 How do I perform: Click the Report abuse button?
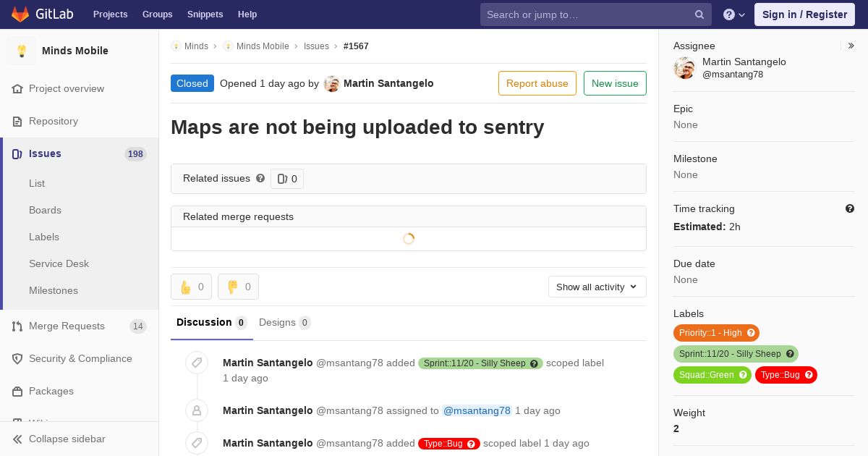pos(537,83)
